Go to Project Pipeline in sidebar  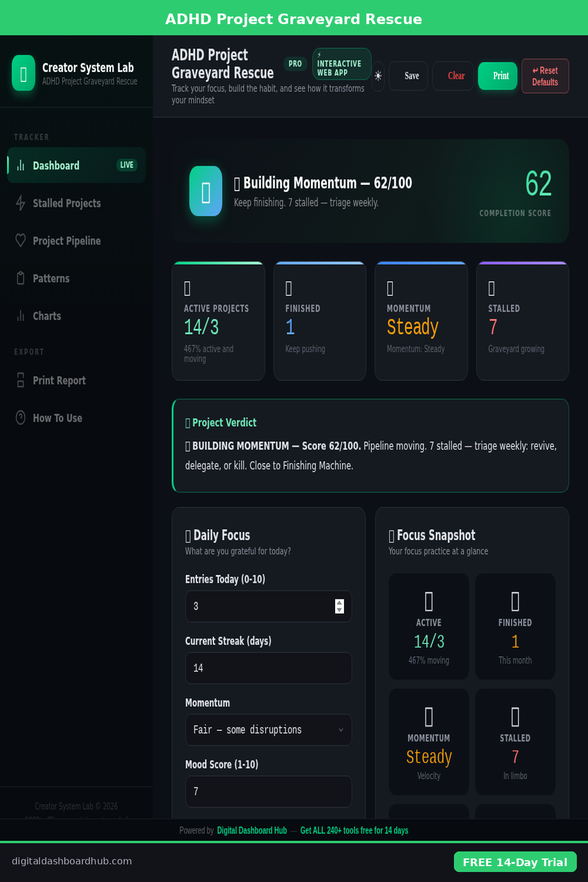[x=66, y=240]
